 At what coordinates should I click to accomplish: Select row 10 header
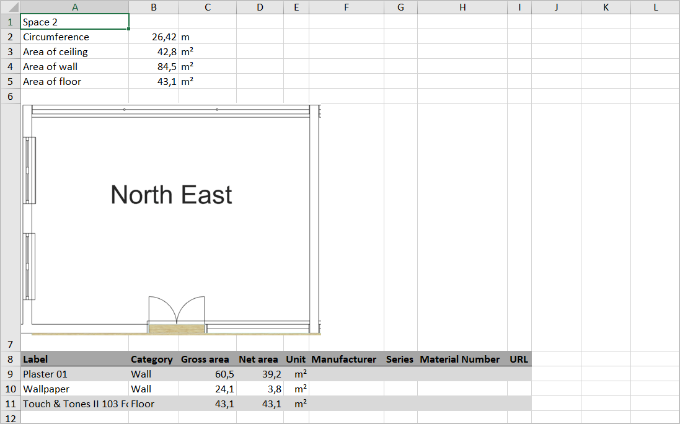[x=10, y=389]
